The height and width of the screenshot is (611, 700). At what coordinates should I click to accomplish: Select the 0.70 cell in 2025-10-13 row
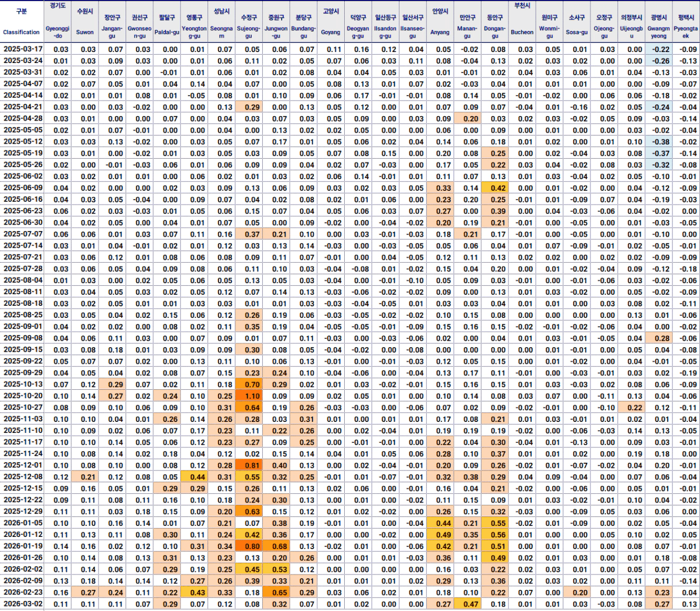(248, 384)
